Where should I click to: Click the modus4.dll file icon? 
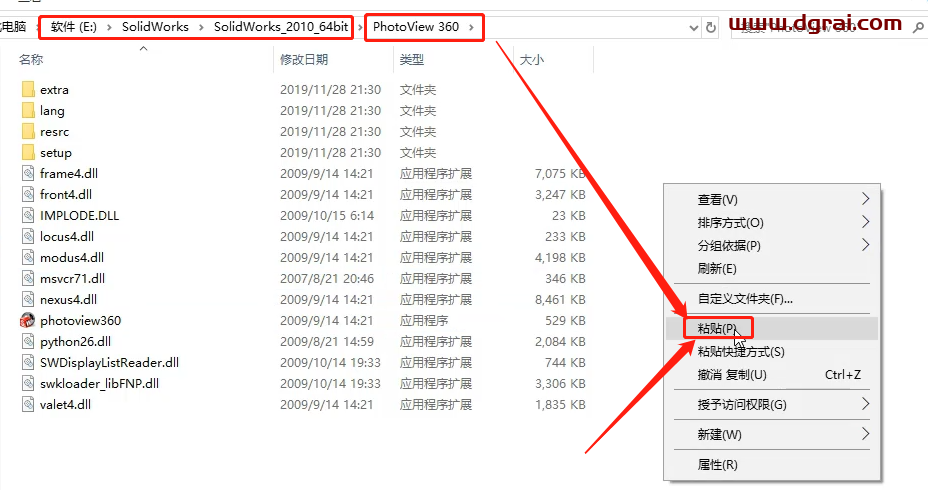[x=28, y=257]
